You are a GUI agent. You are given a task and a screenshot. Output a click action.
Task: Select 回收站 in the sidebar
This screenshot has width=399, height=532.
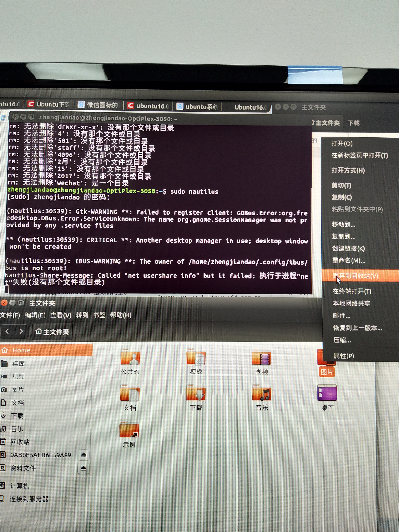coord(20,442)
